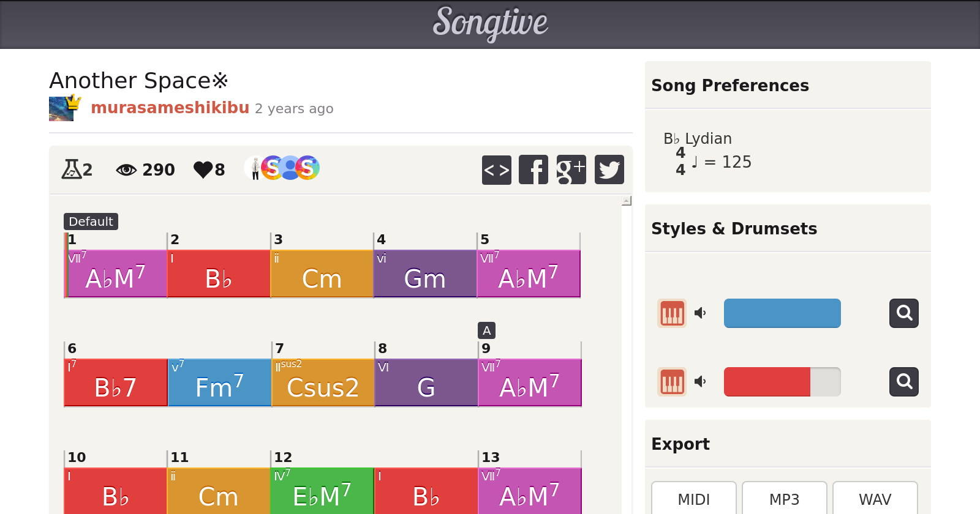Share the song on Twitter
This screenshot has width=980, height=514.
click(x=609, y=169)
